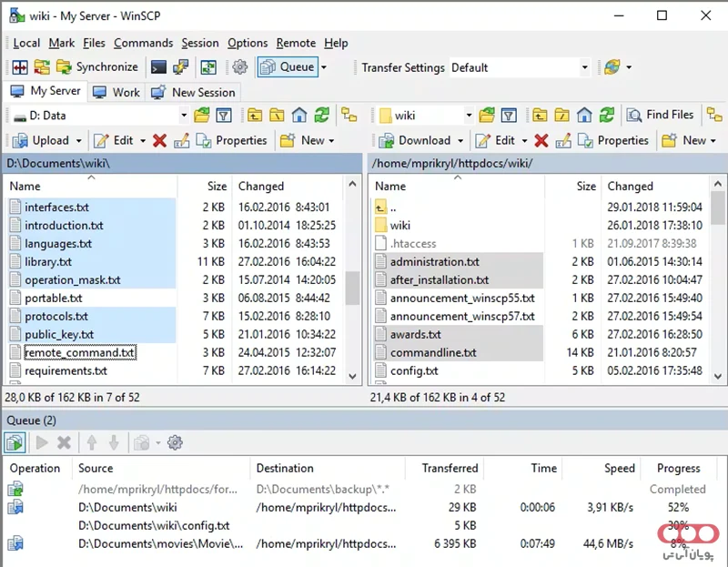Open the Transfer Settings Default combo box

coord(520,67)
